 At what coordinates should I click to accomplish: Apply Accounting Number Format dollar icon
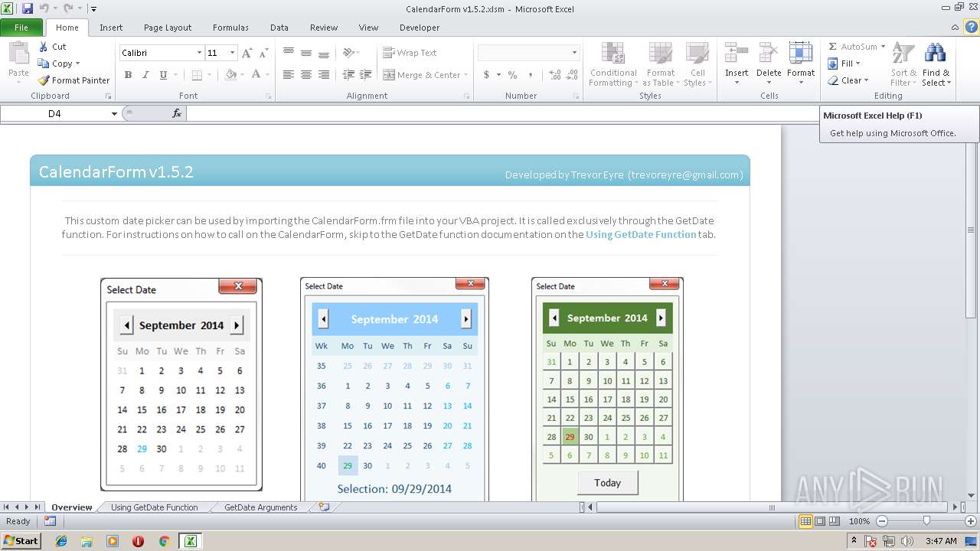(486, 75)
